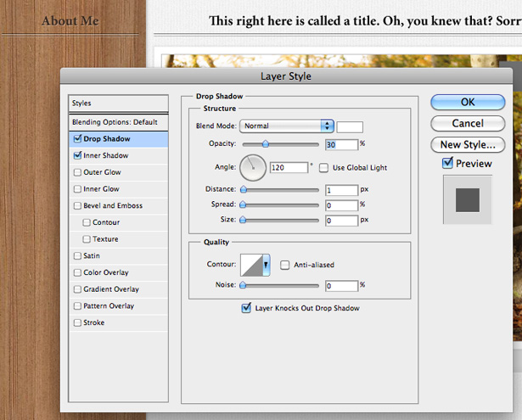Click the Angle dial control
The width and height of the screenshot is (522, 420).
253,168
